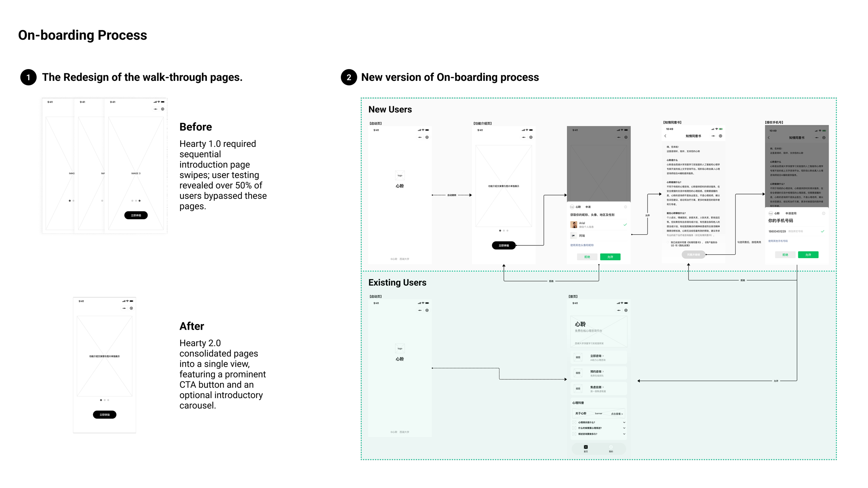Click three-dots menu icon on 功能介绍页 screen
The width and height of the screenshot is (868, 488).
[524, 137]
